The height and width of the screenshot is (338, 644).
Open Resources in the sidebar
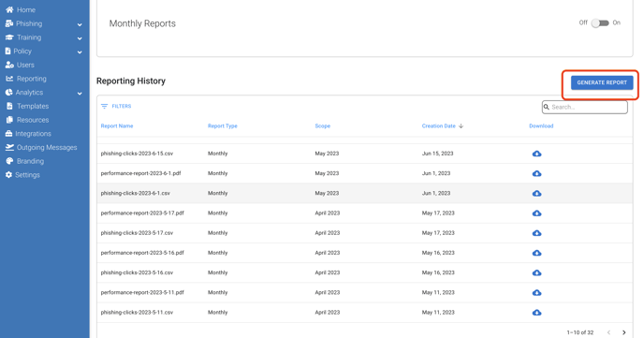coord(33,120)
